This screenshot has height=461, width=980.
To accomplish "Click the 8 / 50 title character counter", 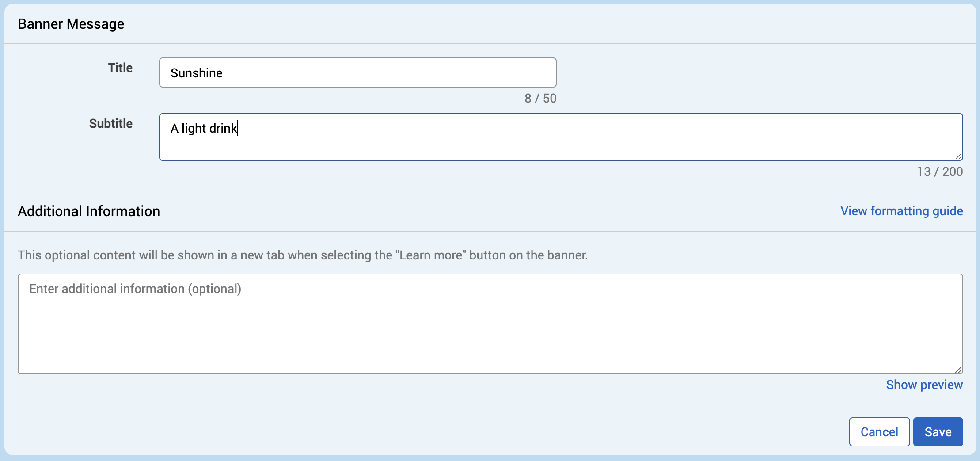I will [540, 98].
